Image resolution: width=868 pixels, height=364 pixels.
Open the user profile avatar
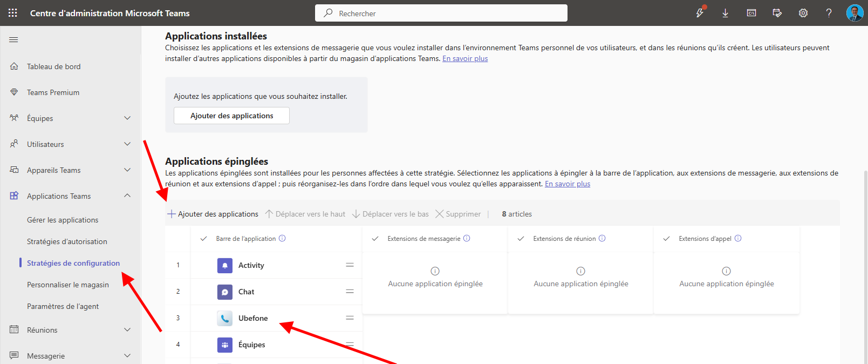tap(855, 13)
